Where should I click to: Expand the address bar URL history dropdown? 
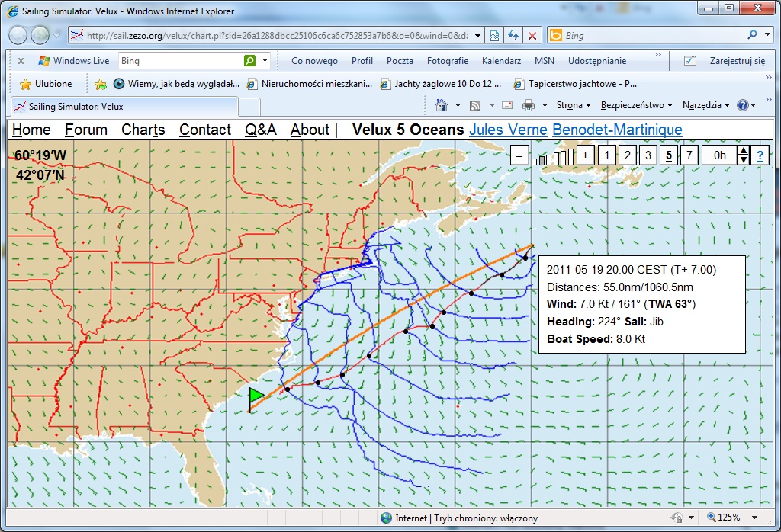click(477, 35)
